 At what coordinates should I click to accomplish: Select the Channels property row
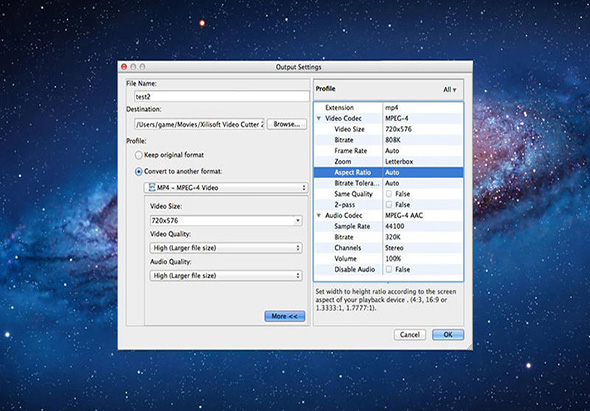click(x=388, y=248)
